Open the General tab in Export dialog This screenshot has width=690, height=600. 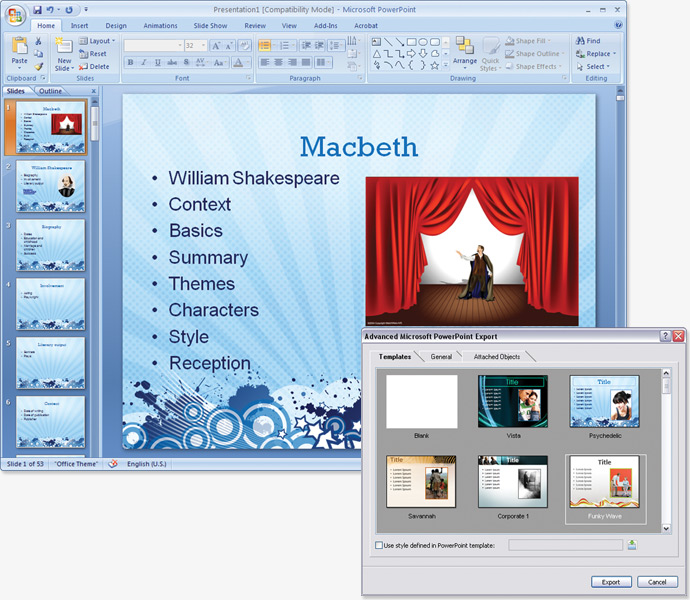pyautogui.click(x=441, y=357)
